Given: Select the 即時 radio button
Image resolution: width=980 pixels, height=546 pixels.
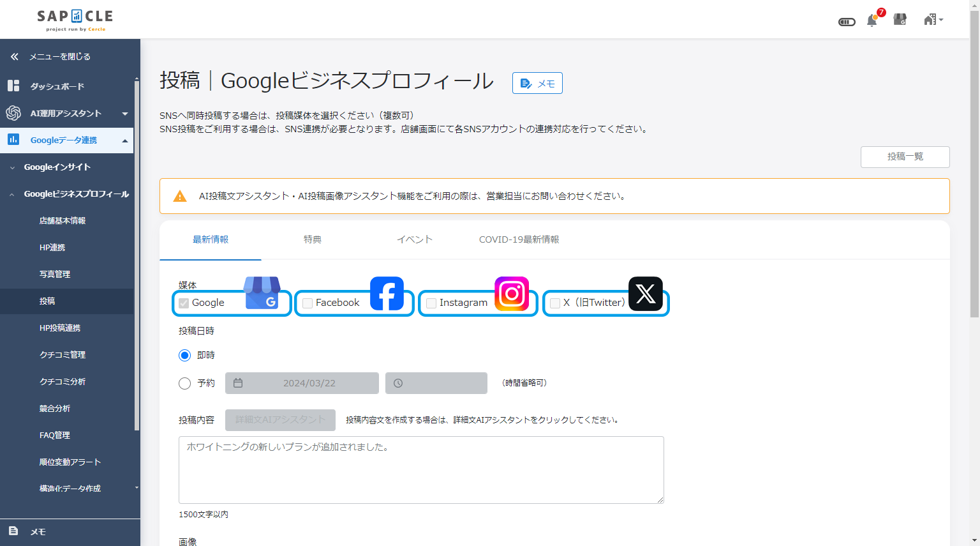Looking at the screenshot, I should (x=185, y=355).
